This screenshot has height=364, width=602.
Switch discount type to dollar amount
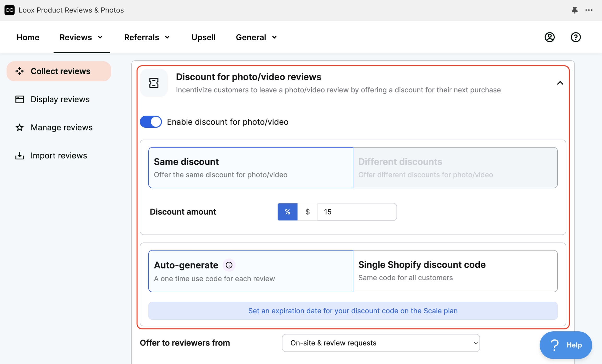coord(308,212)
